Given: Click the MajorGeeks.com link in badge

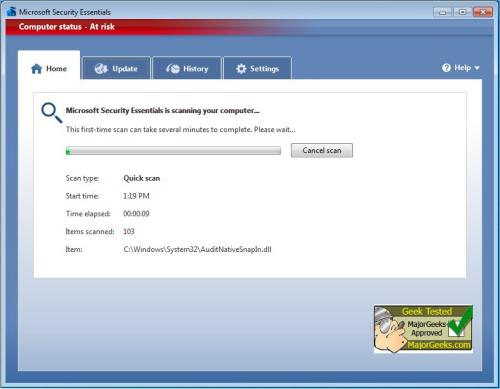Looking at the screenshot, I should coord(439,345).
